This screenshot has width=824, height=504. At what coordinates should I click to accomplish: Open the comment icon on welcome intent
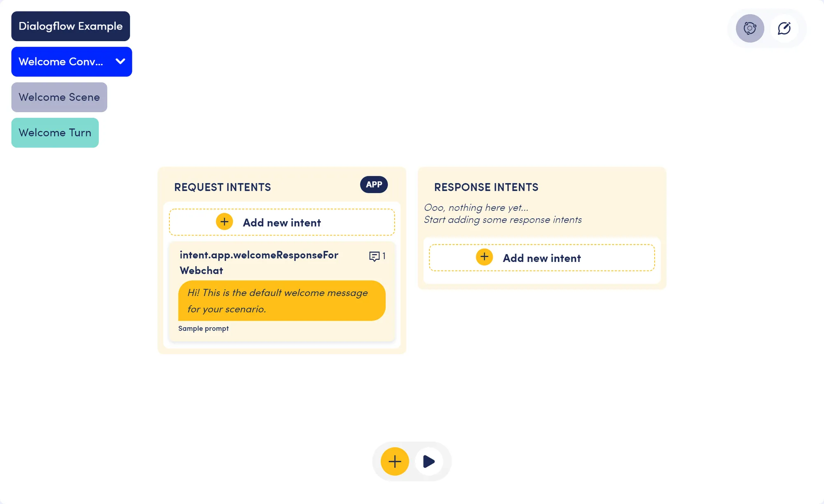click(x=377, y=256)
